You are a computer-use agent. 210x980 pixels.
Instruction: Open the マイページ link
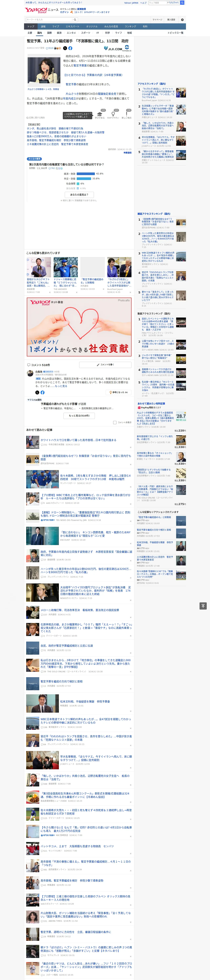click(x=157, y=20)
